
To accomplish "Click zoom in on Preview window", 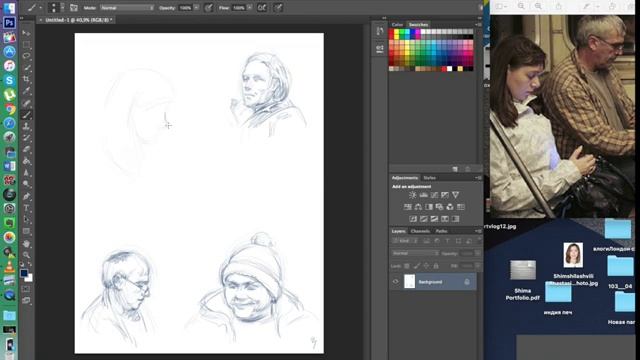I will click(538, 6).
